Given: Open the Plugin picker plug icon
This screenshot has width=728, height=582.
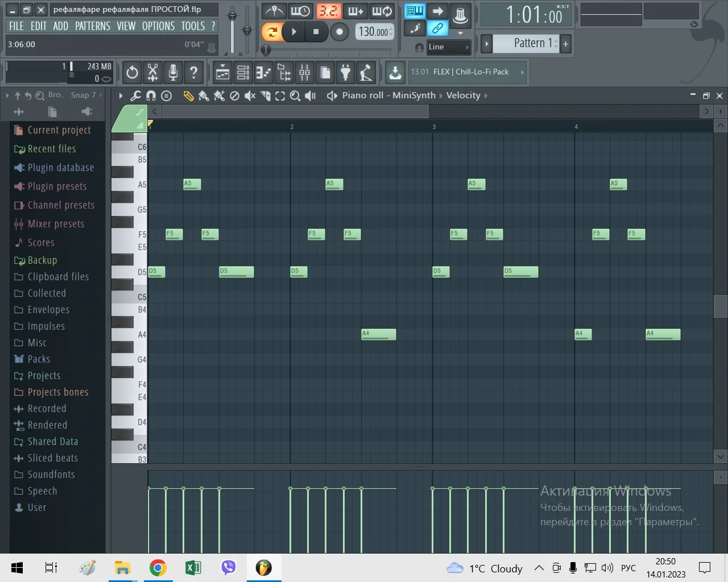Looking at the screenshot, I should [x=345, y=72].
